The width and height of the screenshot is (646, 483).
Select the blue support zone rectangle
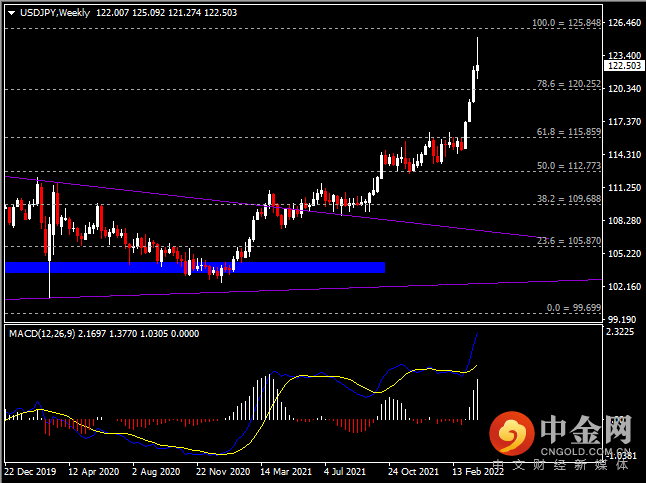(x=195, y=267)
